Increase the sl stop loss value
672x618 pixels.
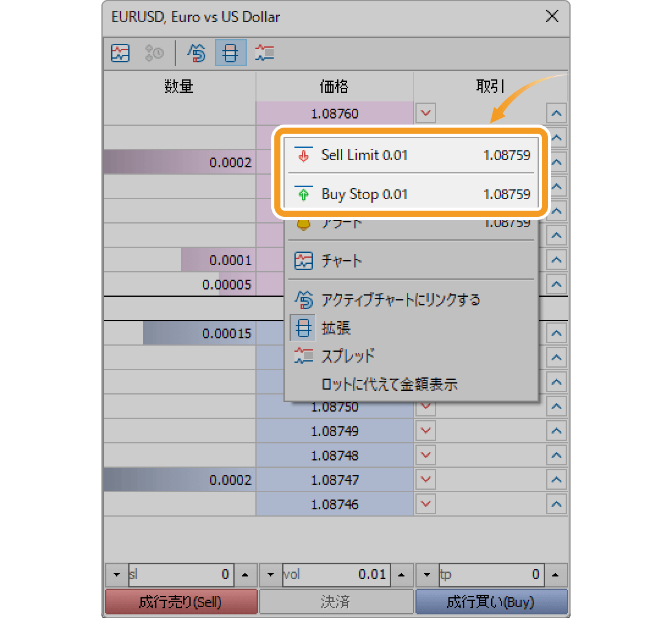coord(245,574)
